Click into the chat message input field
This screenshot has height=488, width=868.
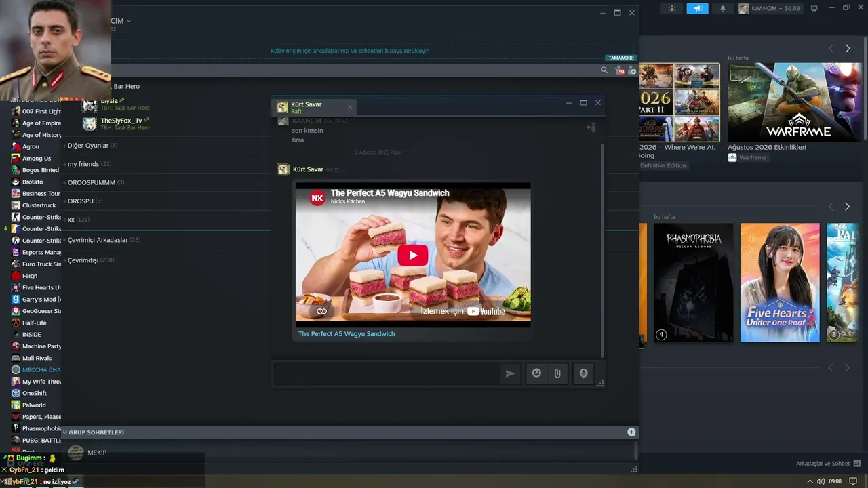tap(387, 373)
